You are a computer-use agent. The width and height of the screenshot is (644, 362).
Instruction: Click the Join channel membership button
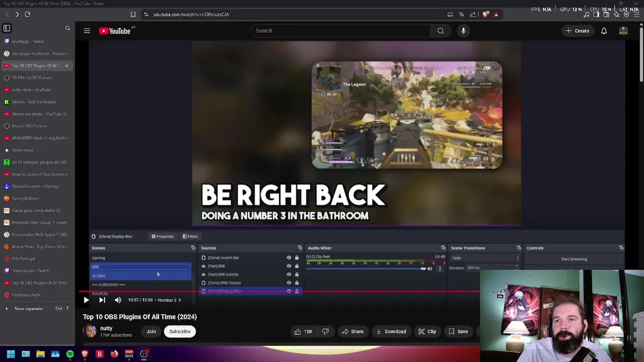coord(151,332)
